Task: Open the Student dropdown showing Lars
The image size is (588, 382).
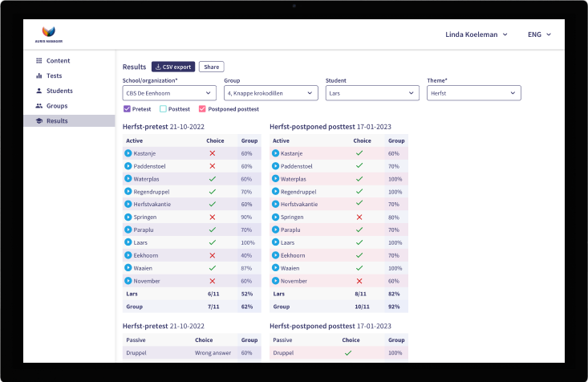Action: click(372, 93)
